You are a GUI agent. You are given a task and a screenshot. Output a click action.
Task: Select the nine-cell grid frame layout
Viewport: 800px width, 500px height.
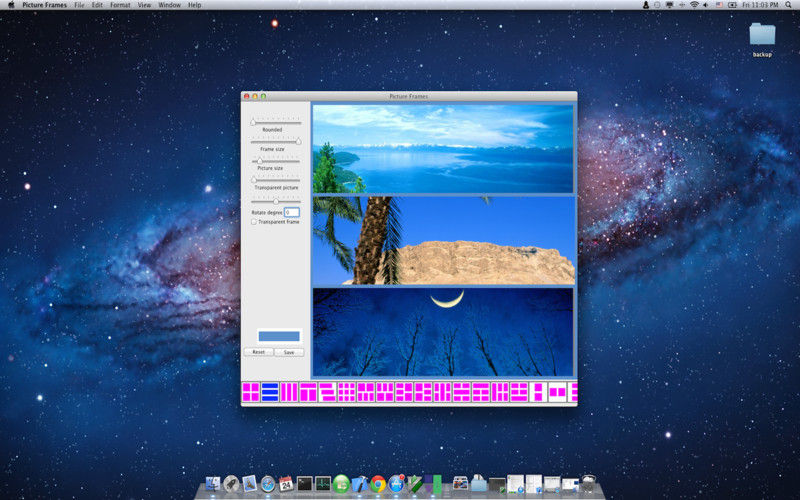point(346,392)
